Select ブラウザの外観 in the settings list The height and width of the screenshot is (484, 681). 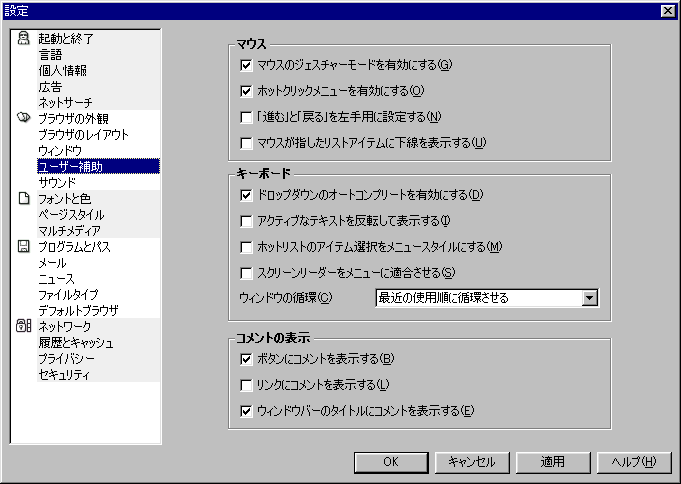pos(98,118)
